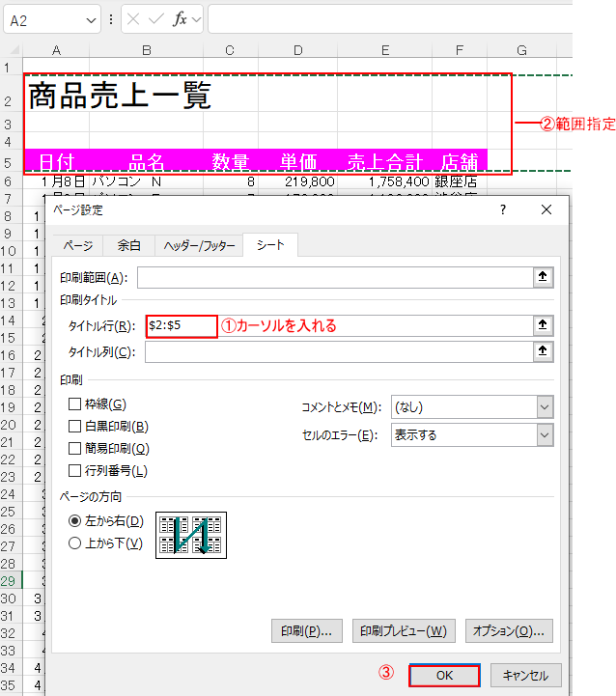Select column header A
Image resolution: width=616 pixels, height=696 pixels.
pyautogui.click(x=56, y=50)
